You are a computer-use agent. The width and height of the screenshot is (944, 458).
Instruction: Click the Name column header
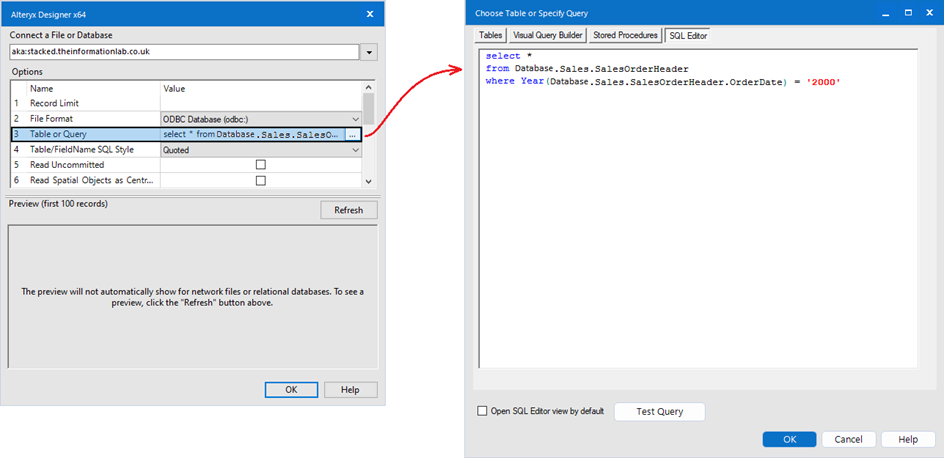click(x=42, y=88)
